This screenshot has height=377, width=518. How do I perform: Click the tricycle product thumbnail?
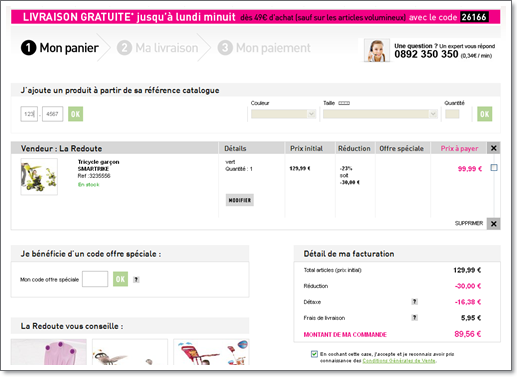[x=39, y=177]
